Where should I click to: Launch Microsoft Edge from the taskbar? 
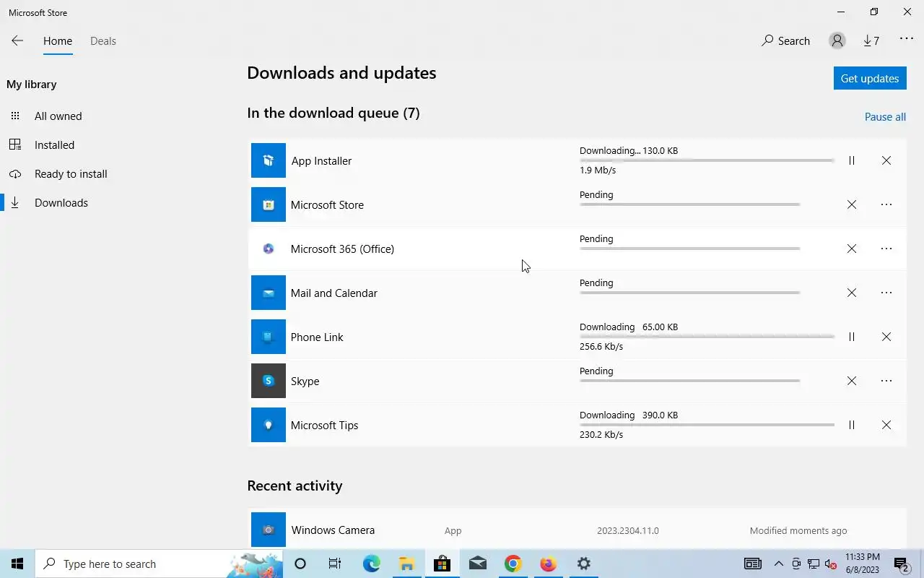coord(371,564)
